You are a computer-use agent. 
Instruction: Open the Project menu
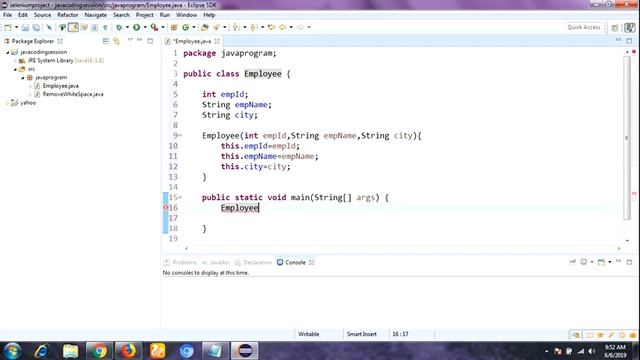click(144, 15)
